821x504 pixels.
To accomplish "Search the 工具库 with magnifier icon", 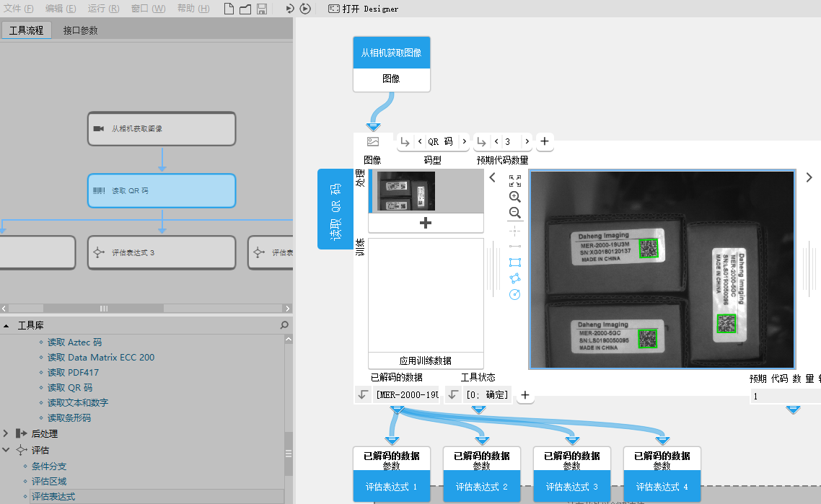I will tap(284, 326).
